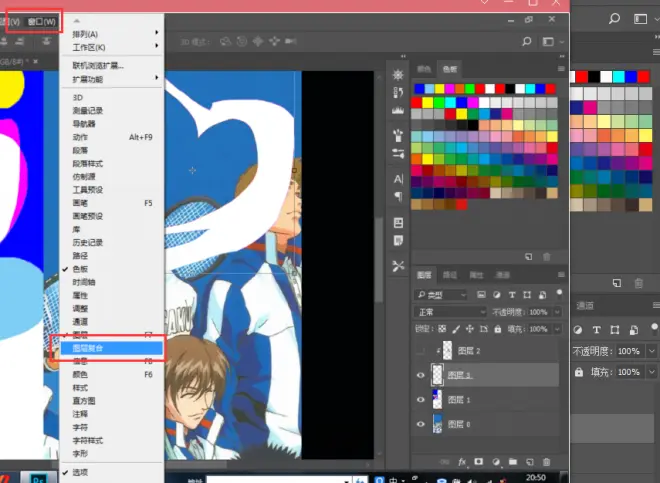The width and height of the screenshot is (660, 483).
Task: Create new fill or adjustment layer icon
Action: click(496, 462)
